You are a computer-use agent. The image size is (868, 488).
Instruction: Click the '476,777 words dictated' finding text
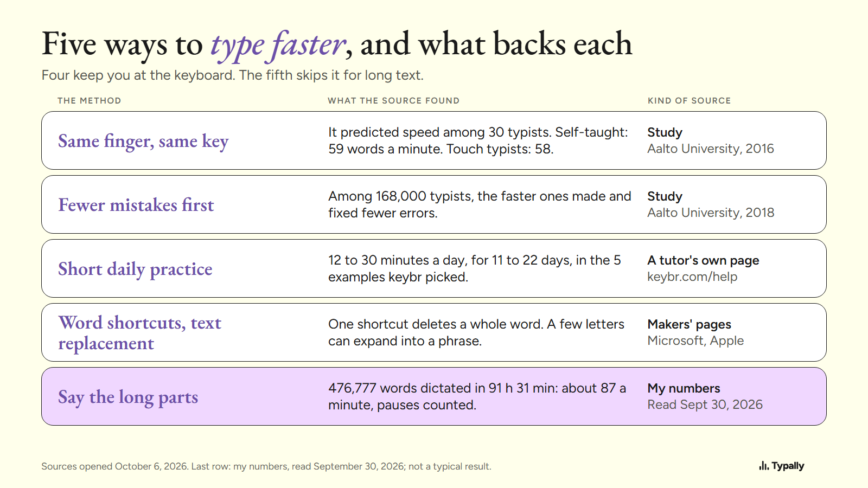[477, 396]
